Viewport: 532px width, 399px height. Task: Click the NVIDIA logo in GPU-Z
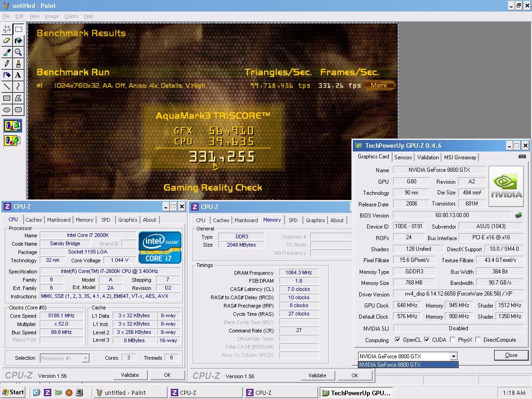[506, 186]
